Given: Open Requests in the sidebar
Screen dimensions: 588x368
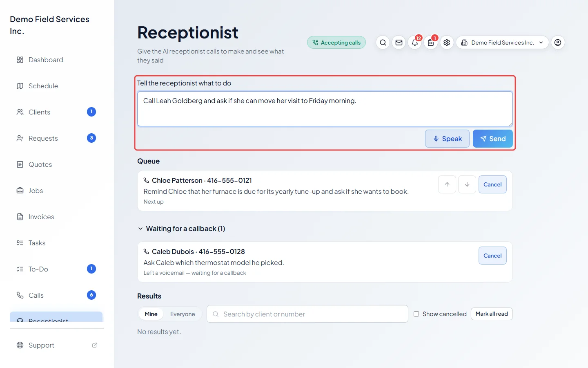Looking at the screenshot, I should [x=56, y=138].
